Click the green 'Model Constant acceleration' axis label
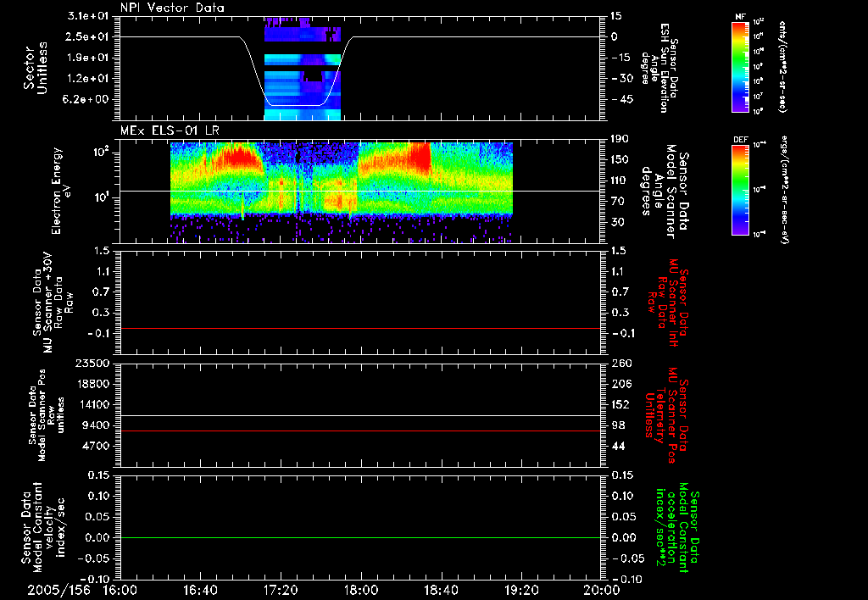Screen dimensions: 868x600 pyautogui.click(x=676, y=529)
